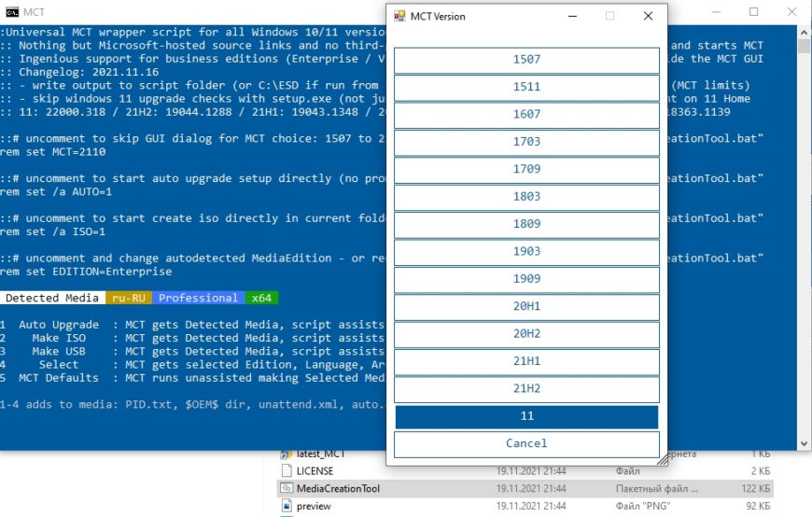
Task: Click the console scrollbar down arrow
Action: (804, 442)
